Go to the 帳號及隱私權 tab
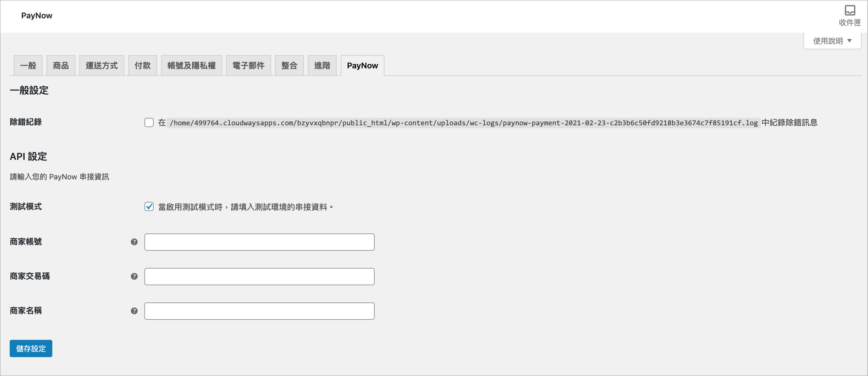 [191, 65]
